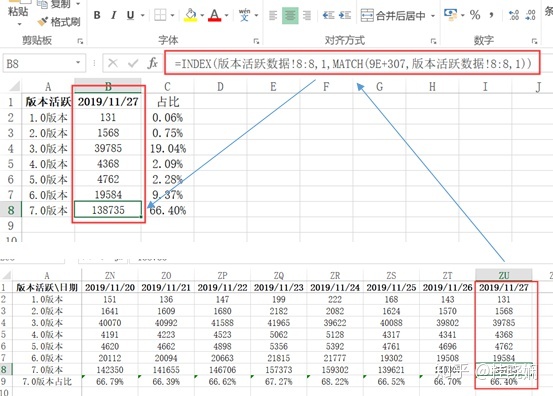The width and height of the screenshot is (553, 396).
Task: Apply yellow fill color
Action: point(191,15)
